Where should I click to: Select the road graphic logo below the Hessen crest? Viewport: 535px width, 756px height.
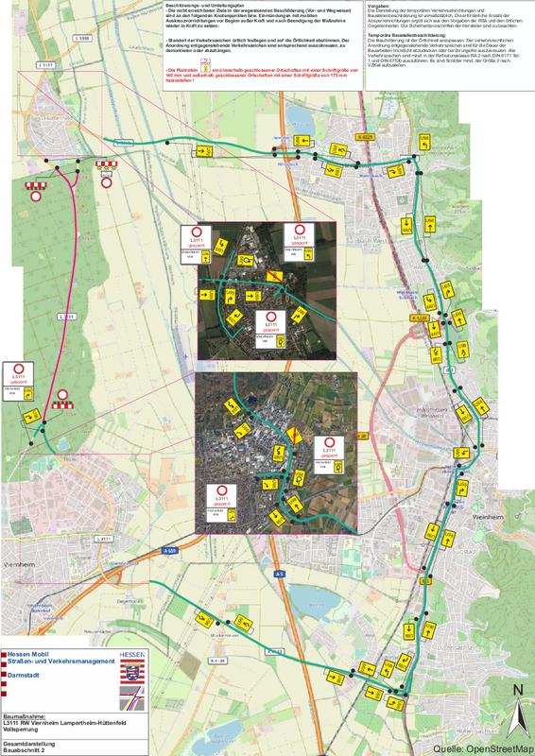click(131, 698)
